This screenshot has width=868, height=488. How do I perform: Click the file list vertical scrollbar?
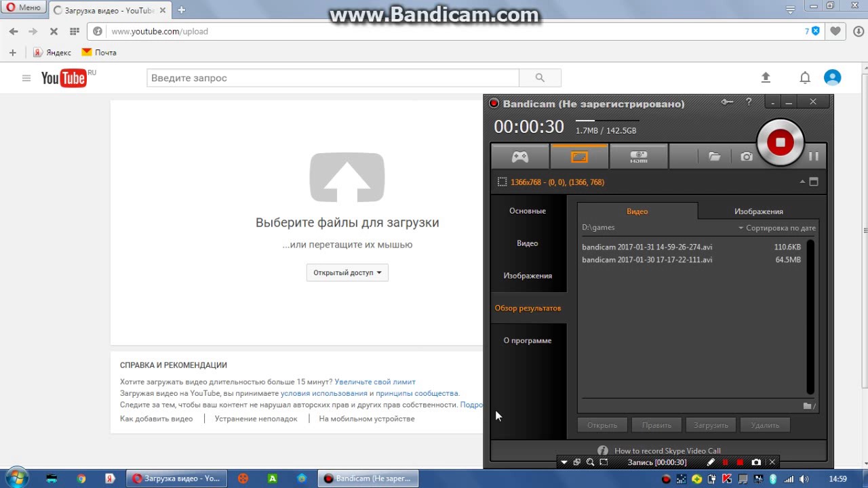(x=810, y=317)
